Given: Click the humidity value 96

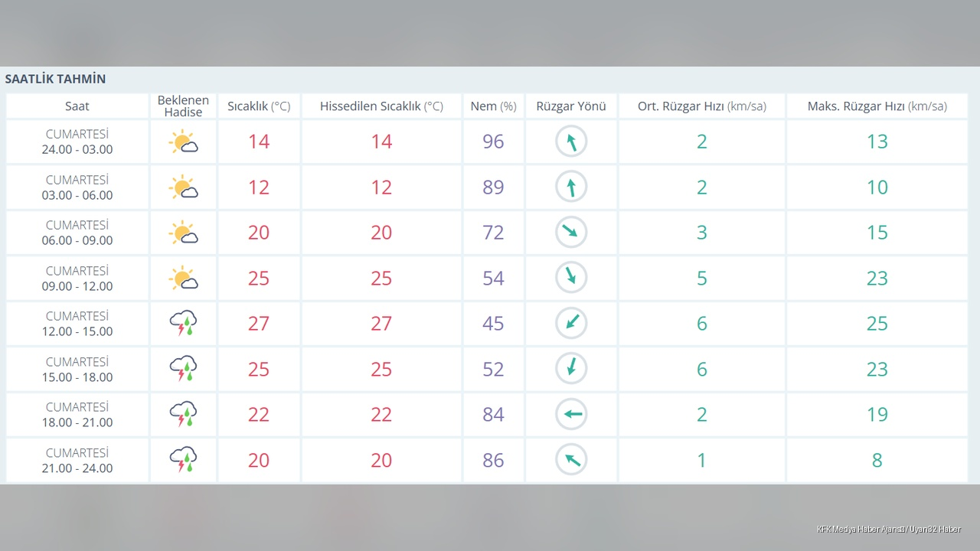Looking at the screenshot, I should click(494, 142).
